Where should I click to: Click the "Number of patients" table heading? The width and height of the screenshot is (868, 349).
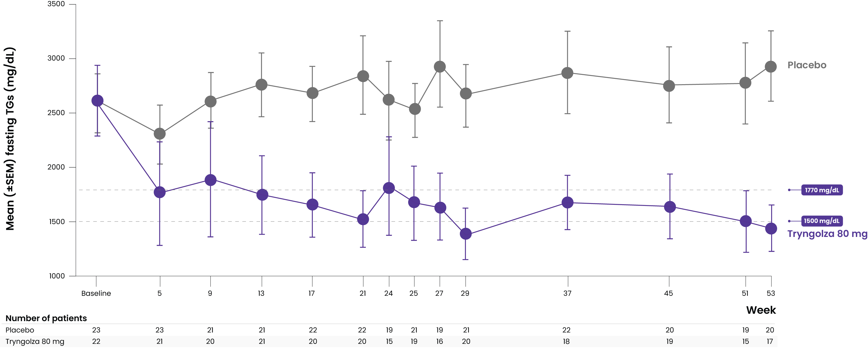(x=46, y=318)
